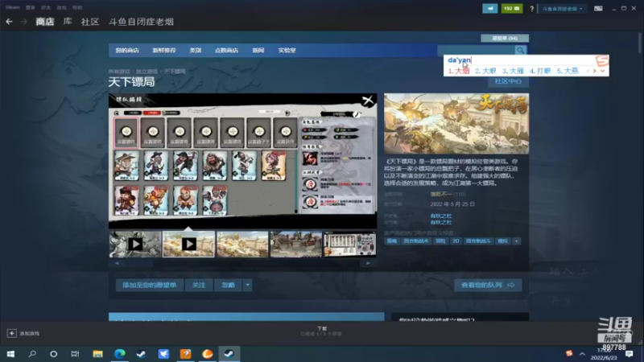Viewport: 644px width, 362px height.
Task: Play the second video thumbnail
Action: tap(188, 245)
